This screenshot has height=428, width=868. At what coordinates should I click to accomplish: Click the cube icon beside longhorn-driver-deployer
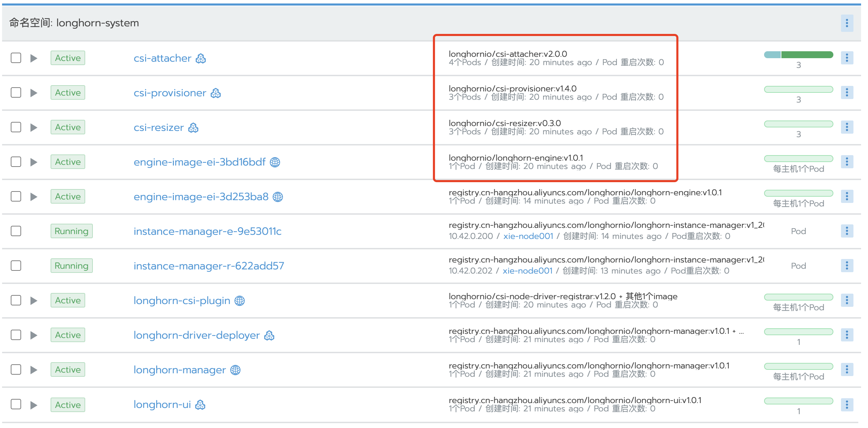(270, 335)
